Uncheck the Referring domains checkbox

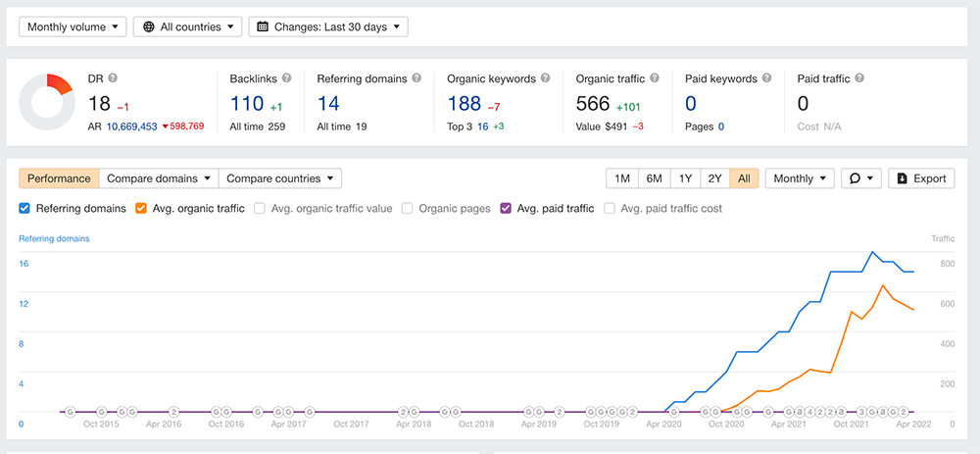24,208
